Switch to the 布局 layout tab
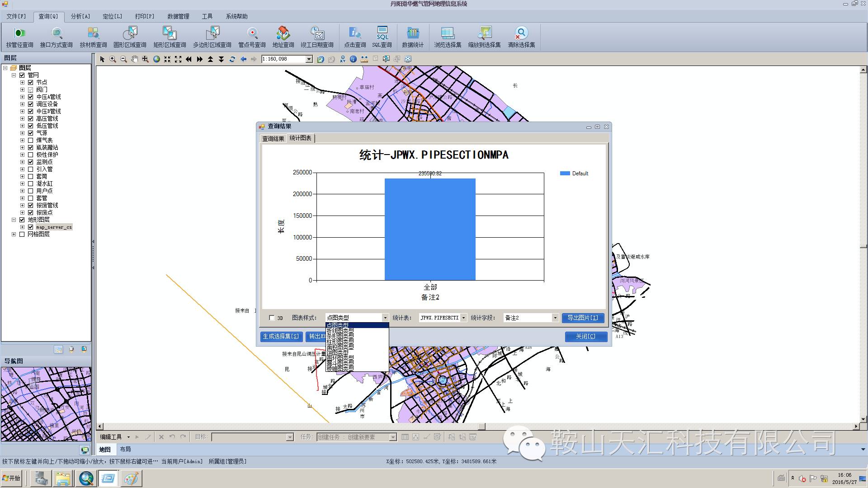The width and height of the screenshot is (868, 488). 125,449
